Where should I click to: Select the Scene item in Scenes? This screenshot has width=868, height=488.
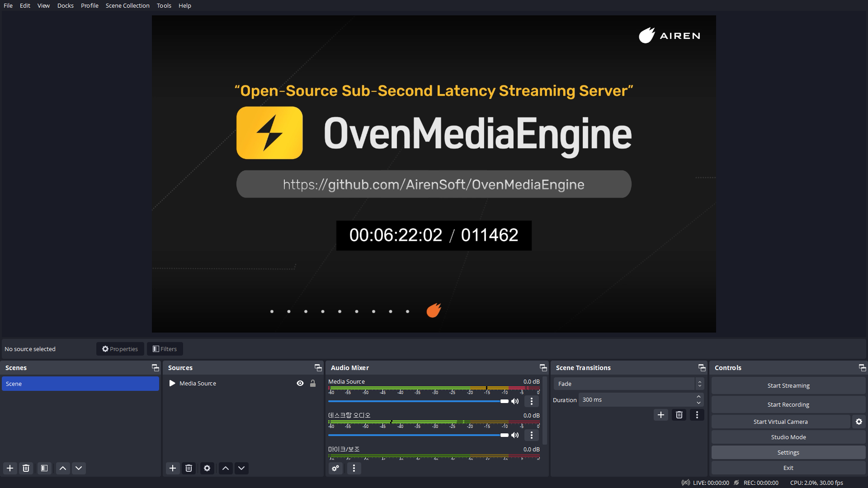(x=80, y=384)
